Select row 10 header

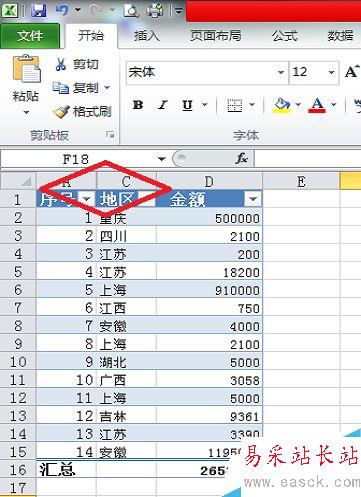pos(18,362)
